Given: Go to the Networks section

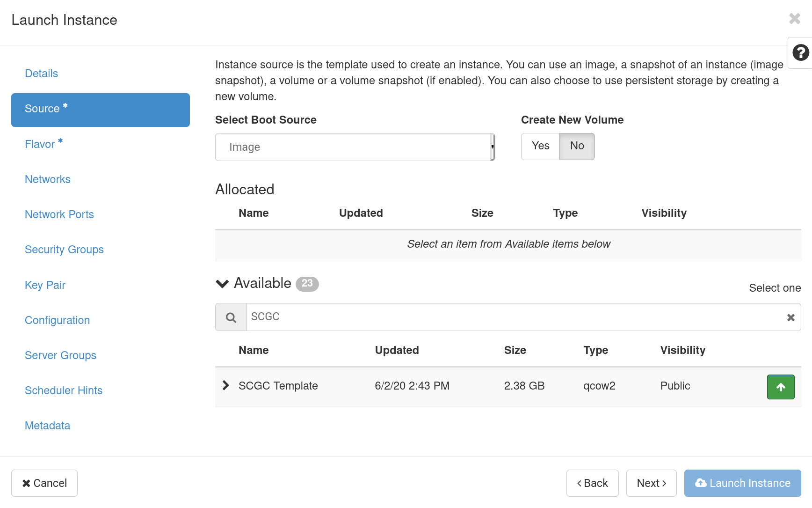Looking at the screenshot, I should click(x=47, y=179).
